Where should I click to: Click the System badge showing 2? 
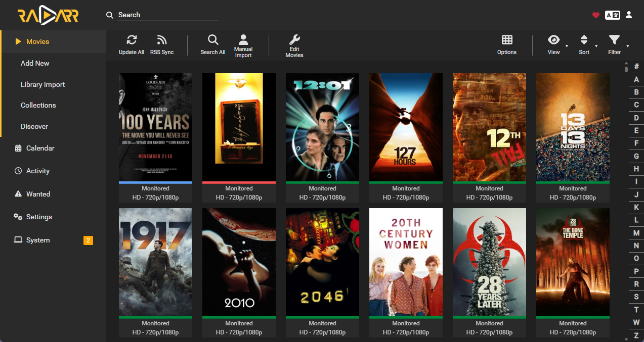88,240
